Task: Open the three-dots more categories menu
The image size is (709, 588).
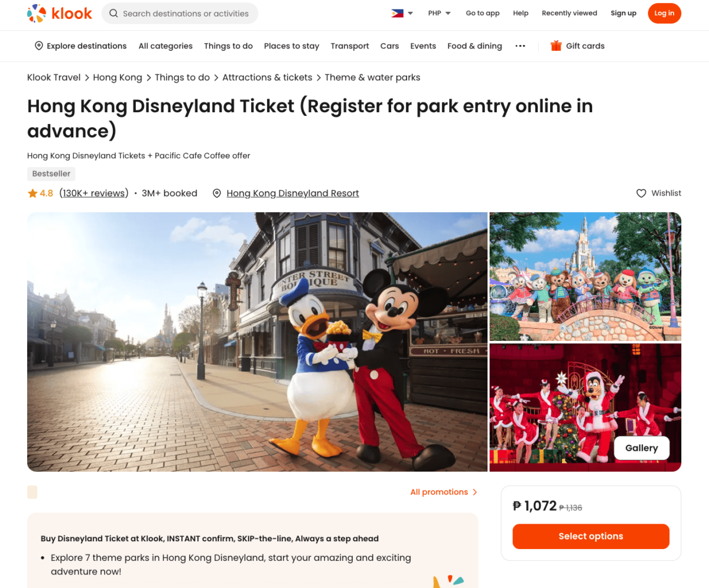Action: [520, 46]
